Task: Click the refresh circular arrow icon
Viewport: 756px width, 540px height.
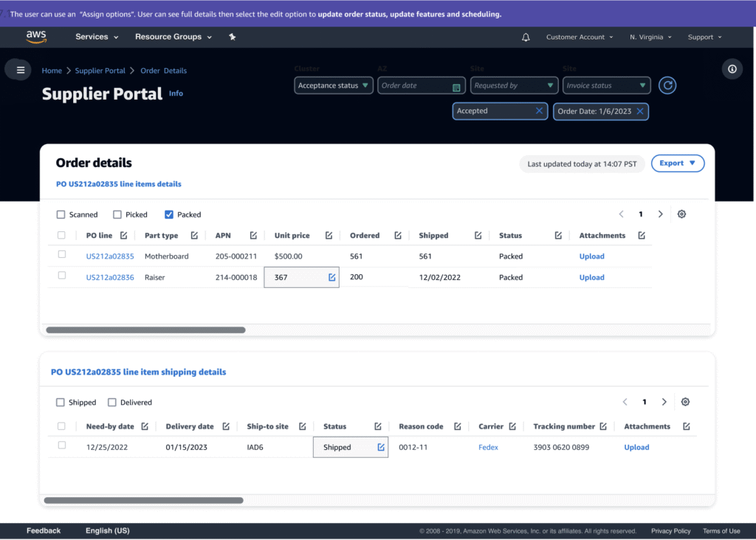Action: pos(667,86)
